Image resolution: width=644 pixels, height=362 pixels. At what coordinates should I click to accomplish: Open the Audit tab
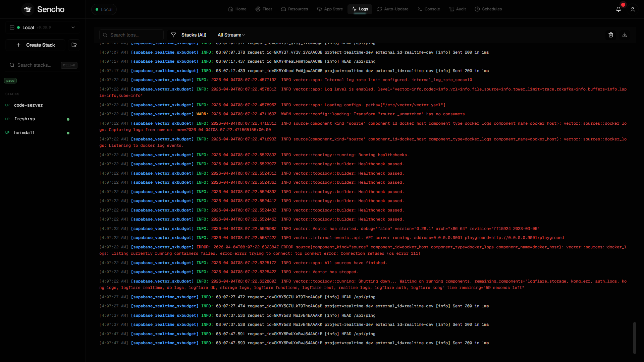tap(458, 9)
